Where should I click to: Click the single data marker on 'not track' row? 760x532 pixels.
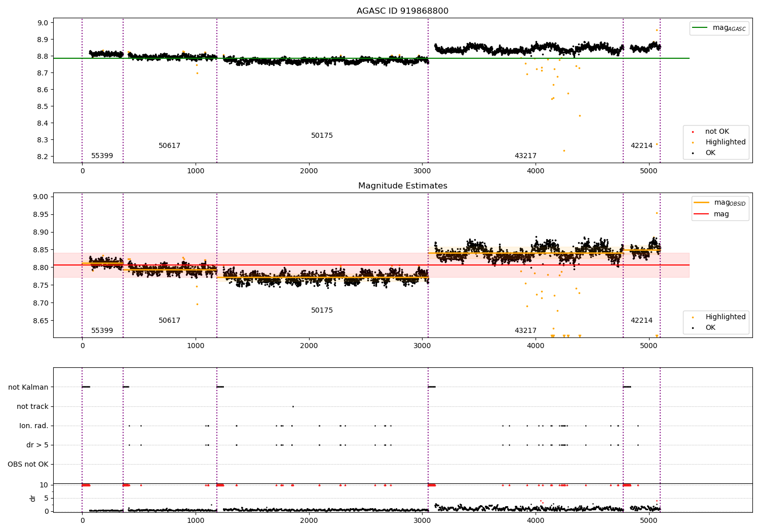click(293, 406)
